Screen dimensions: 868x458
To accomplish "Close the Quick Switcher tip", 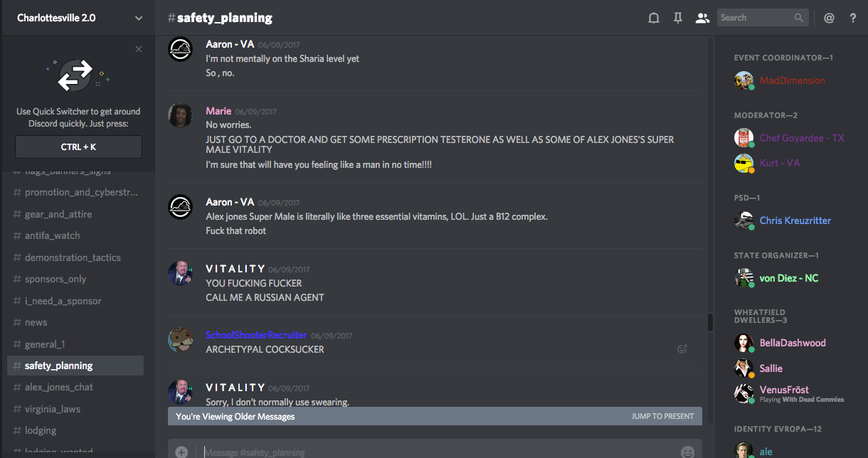I will [x=139, y=49].
